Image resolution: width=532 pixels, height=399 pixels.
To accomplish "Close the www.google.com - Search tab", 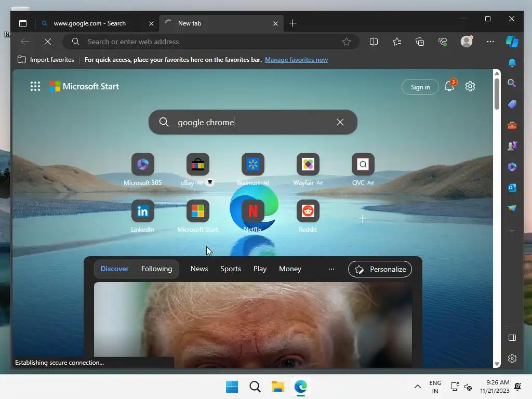I will tap(151, 24).
